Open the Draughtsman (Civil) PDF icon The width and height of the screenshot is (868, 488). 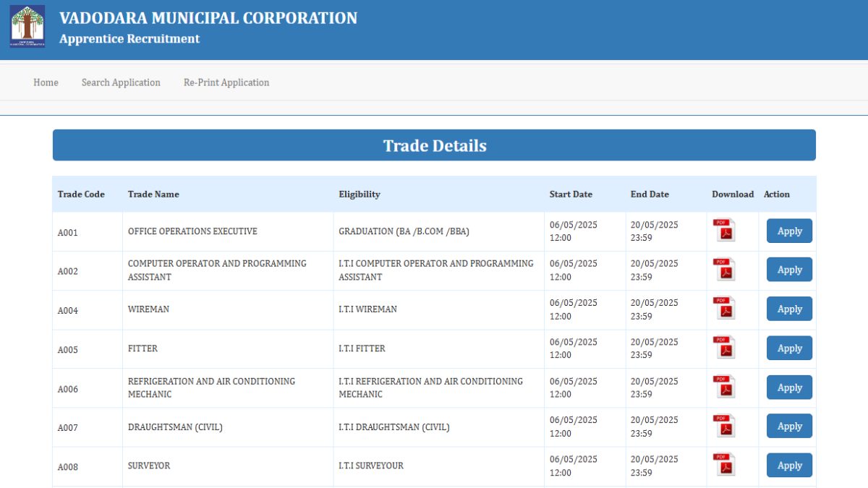point(724,426)
